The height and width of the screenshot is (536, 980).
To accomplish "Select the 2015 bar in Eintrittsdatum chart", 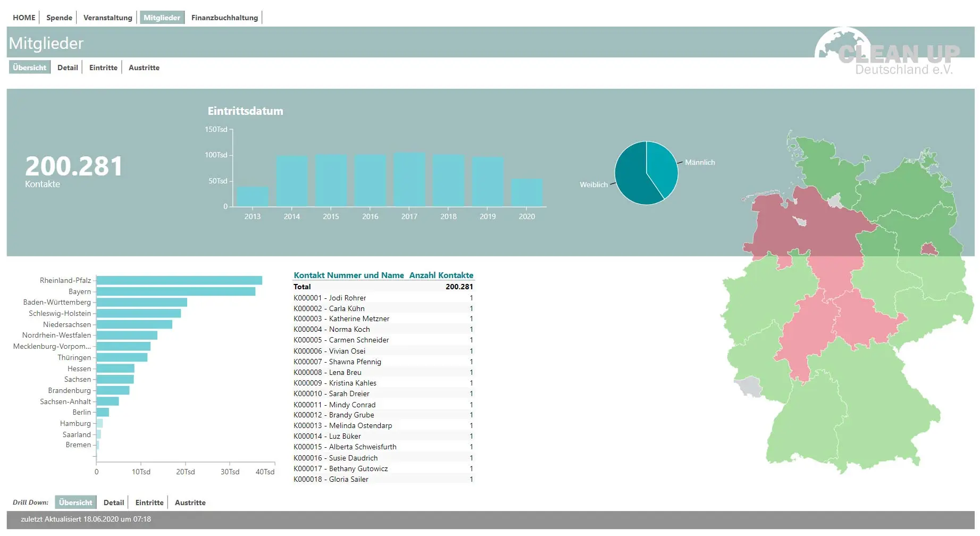I will pos(331,180).
